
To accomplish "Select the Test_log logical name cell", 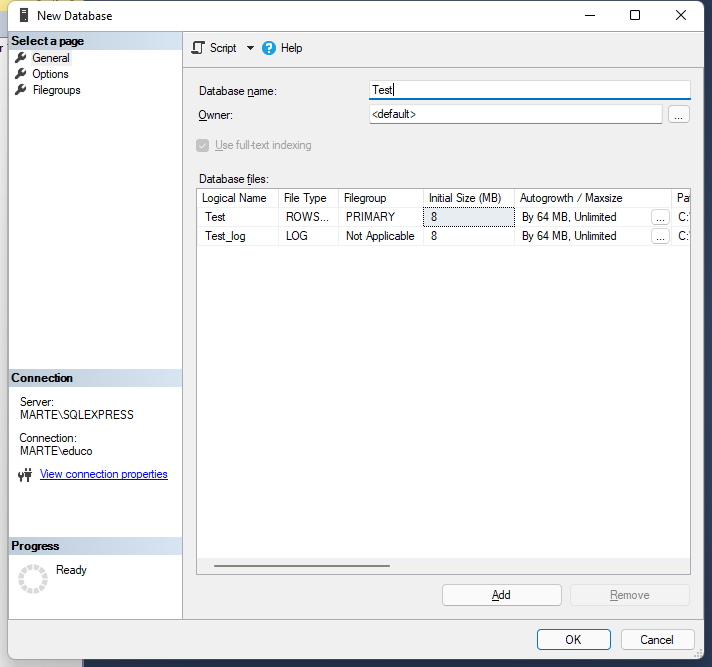I will click(x=237, y=236).
